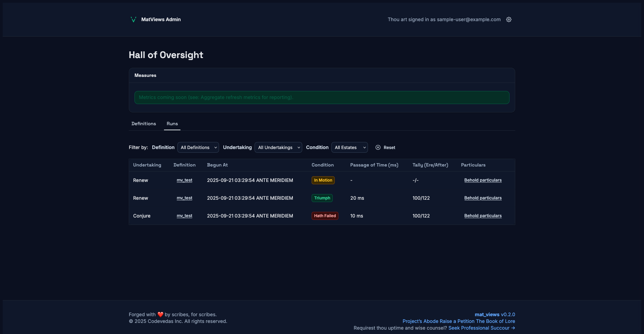The height and width of the screenshot is (334, 644).
Task: Open mv_test link in the In Motion row
Action: pyautogui.click(x=184, y=180)
